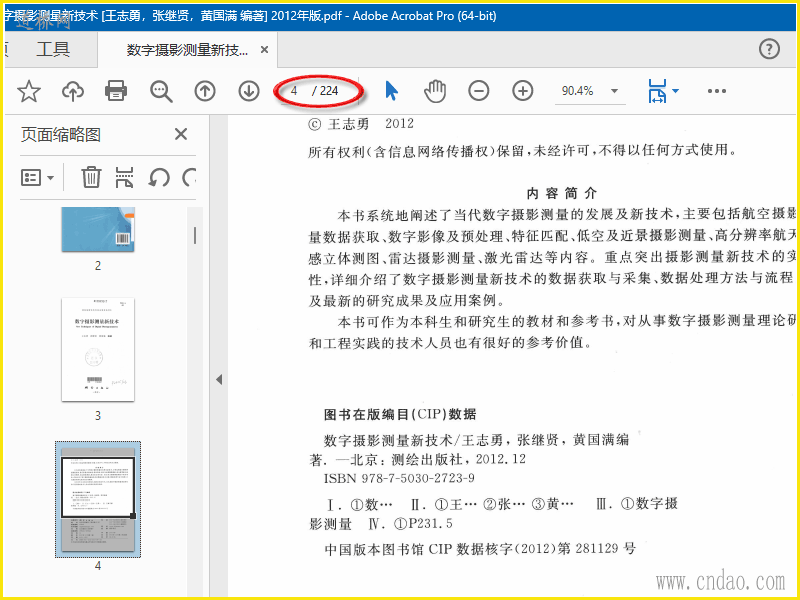Delete selected page with trash icon
This screenshot has height=600, width=800.
click(x=91, y=177)
